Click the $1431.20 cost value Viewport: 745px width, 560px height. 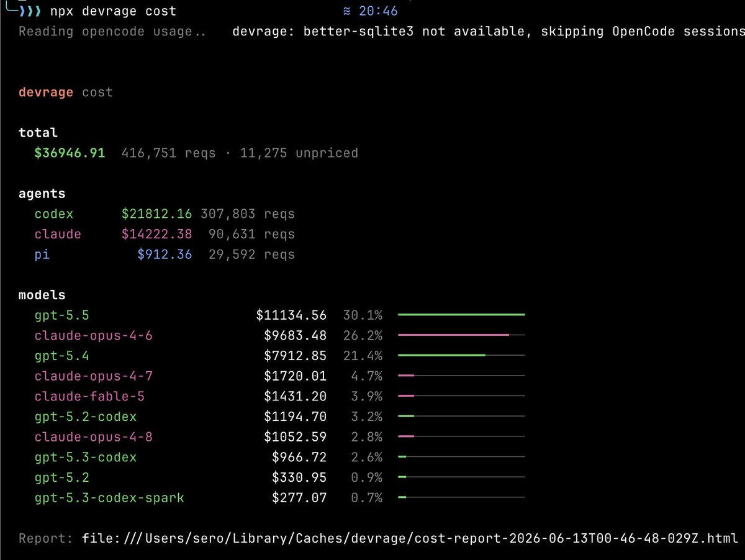pyautogui.click(x=295, y=396)
